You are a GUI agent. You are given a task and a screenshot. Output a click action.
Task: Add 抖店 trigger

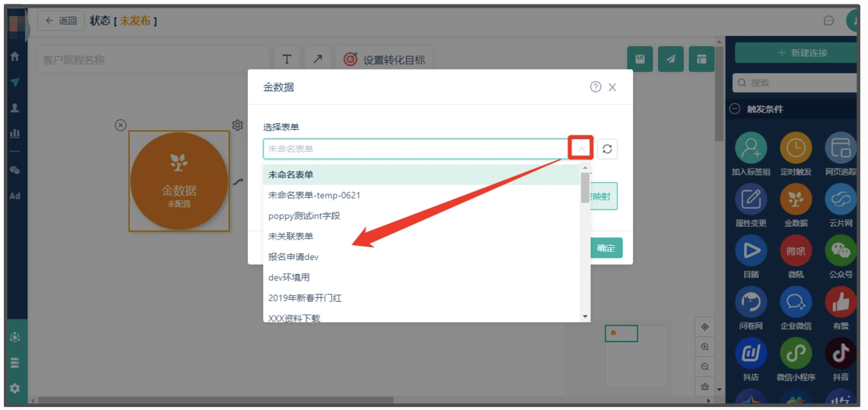[751, 359]
